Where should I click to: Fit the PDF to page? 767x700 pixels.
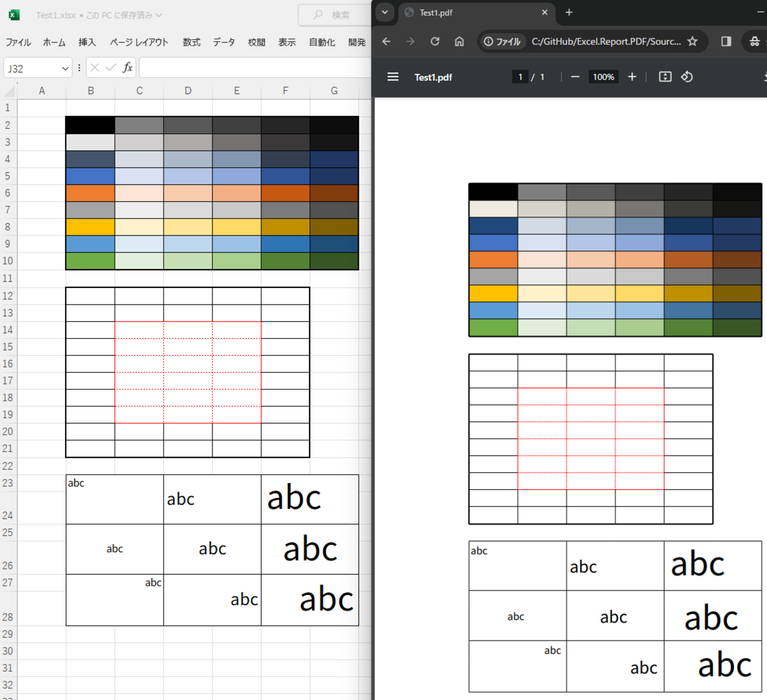[665, 77]
